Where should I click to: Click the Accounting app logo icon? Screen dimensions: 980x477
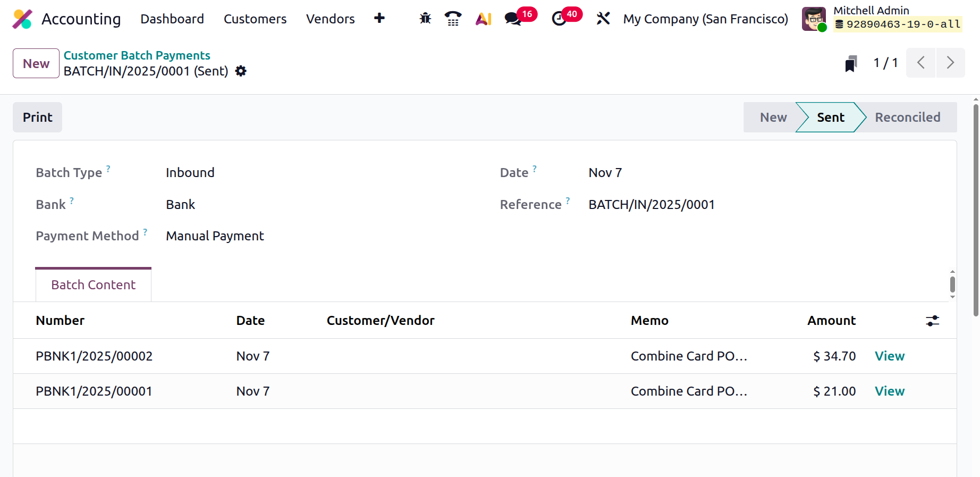click(22, 19)
